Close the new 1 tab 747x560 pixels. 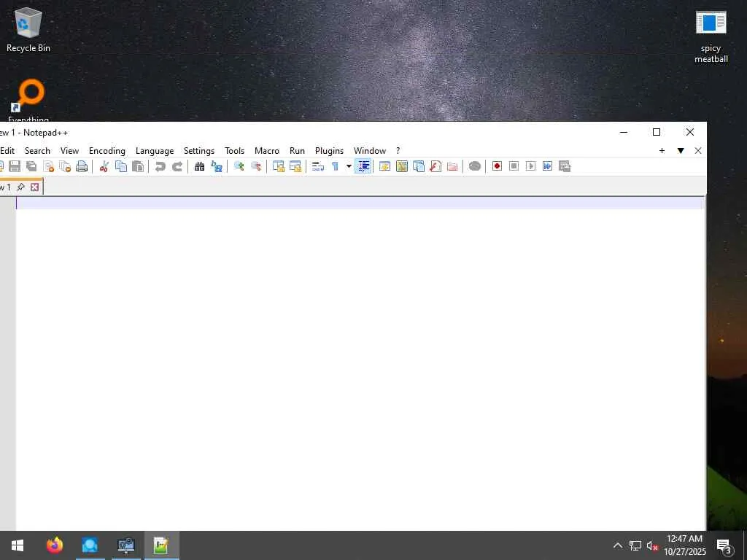pos(35,187)
